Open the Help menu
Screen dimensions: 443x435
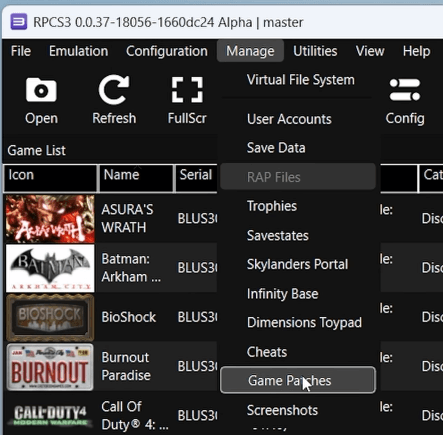pyautogui.click(x=416, y=51)
